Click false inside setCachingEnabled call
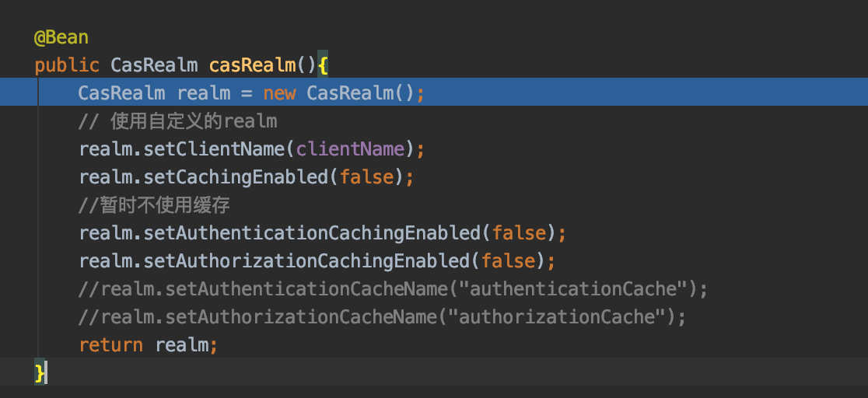This screenshot has height=398, width=868. [366, 177]
